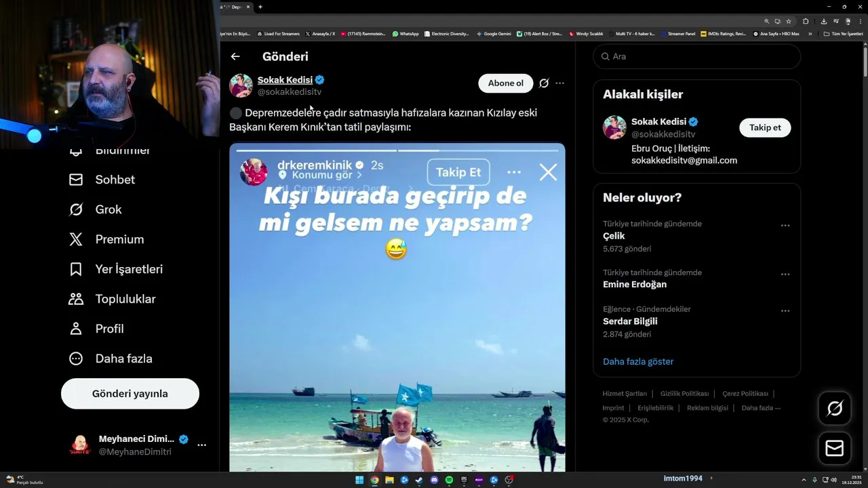The width and height of the screenshot is (868, 488).
Task: Expand Daha fazla footer link menu
Action: point(761,408)
